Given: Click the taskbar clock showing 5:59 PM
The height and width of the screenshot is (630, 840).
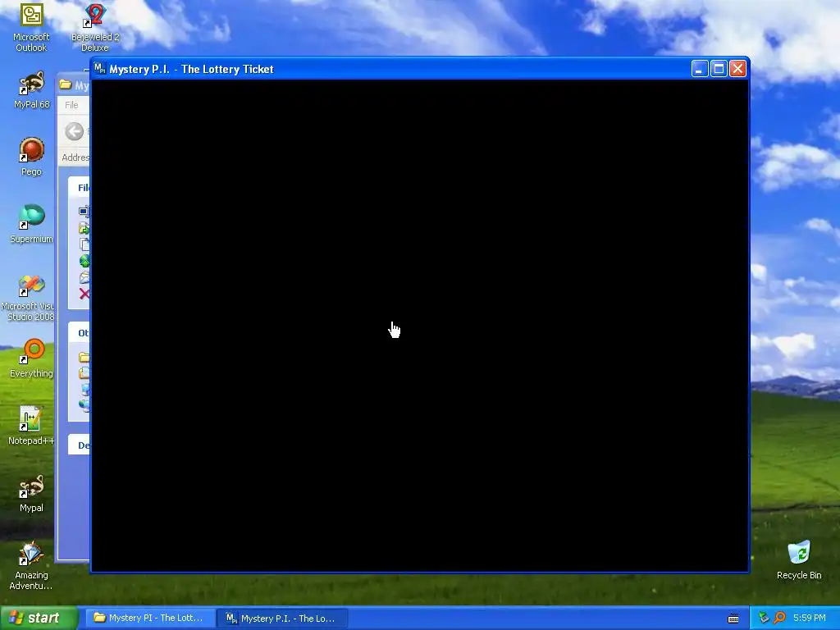Looking at the screenshot, I should pyautogui.click(x=809, y=618).
